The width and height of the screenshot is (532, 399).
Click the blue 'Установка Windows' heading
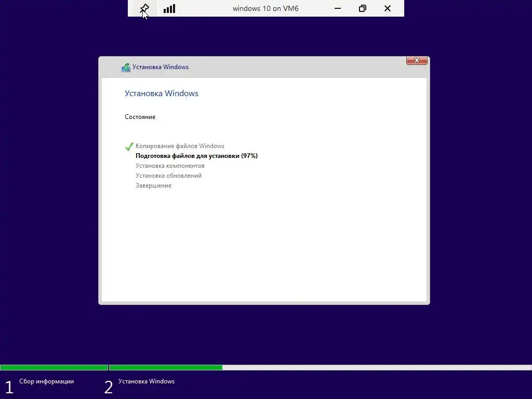[x=162, y=94]
